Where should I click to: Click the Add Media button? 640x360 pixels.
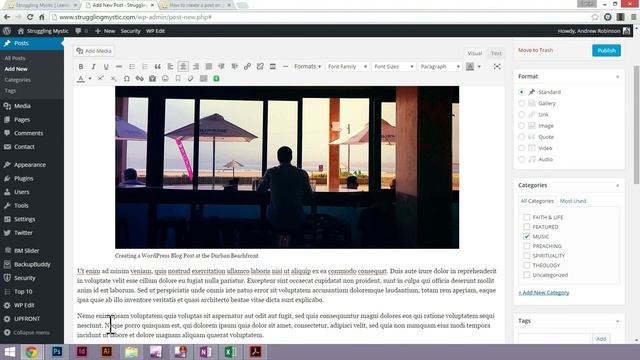(94, 51)
